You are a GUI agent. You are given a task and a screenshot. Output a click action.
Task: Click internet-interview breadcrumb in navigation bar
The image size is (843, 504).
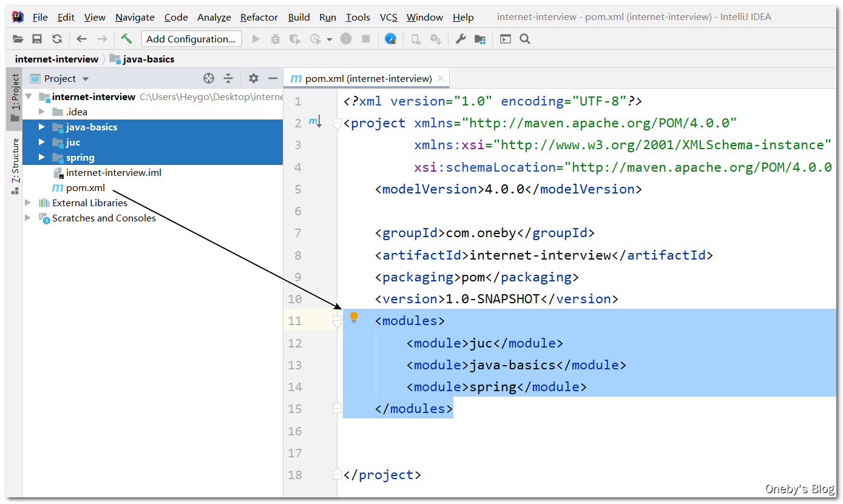[x=56, y=59]
